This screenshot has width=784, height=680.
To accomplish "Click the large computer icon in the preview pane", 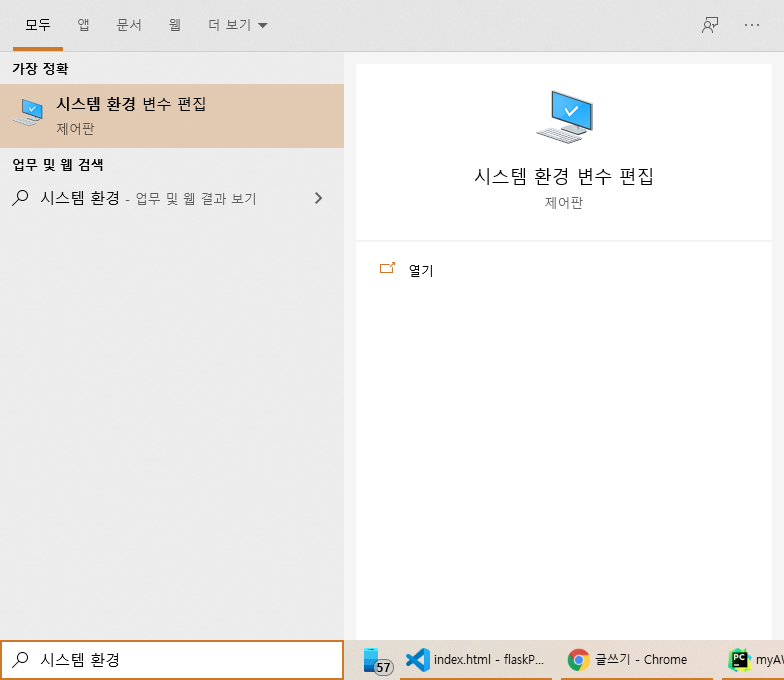I will click(x=564, y=117).
